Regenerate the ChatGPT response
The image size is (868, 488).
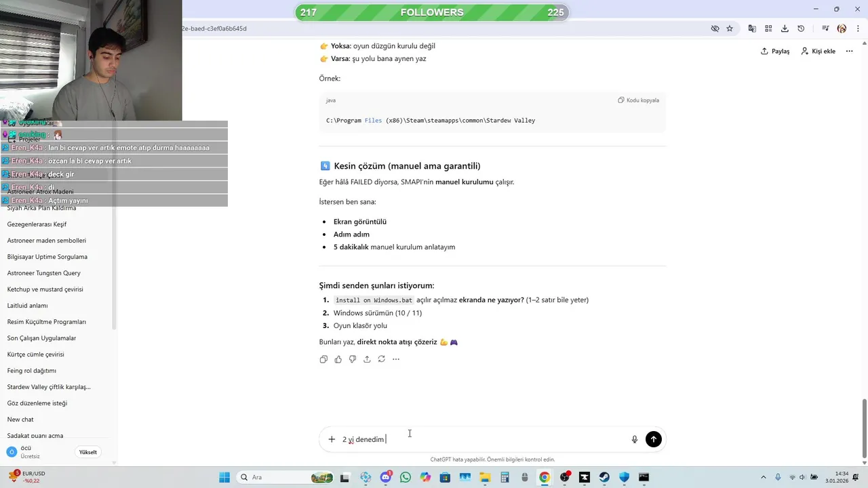pyautogui.click(x=381, y=359)
